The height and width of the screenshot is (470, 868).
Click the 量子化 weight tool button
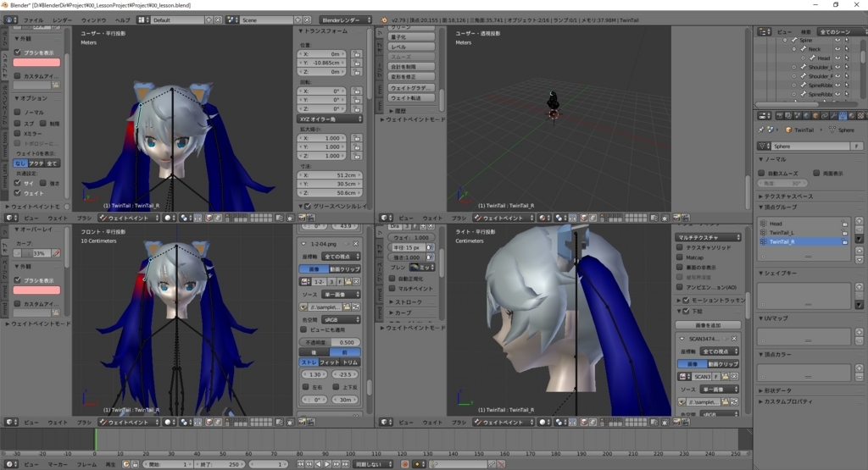tap(411, 36)
